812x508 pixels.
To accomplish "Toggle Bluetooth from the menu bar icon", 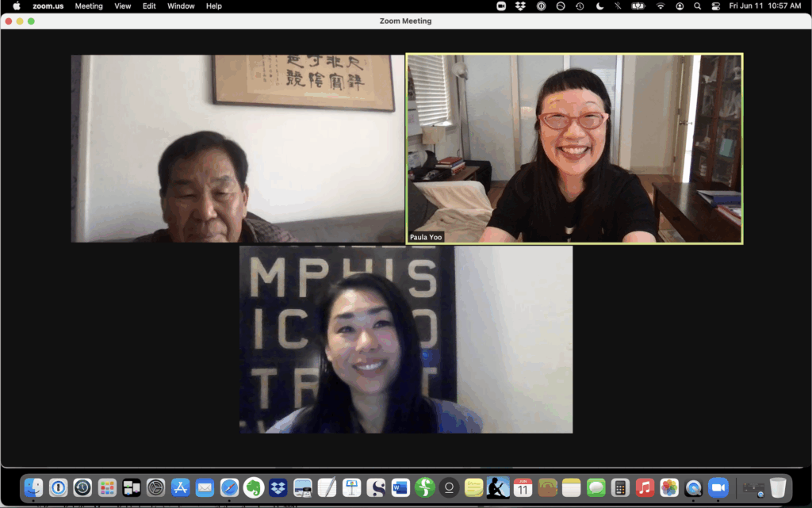I will coord(619,6).
